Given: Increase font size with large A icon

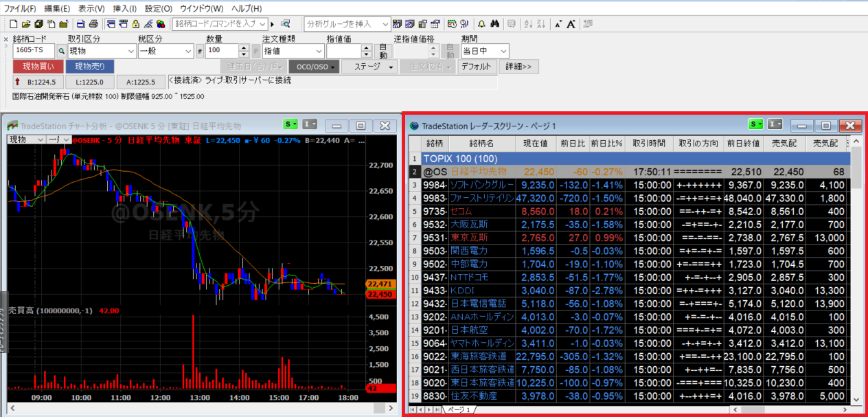Looking at the screenshot, I should [x=571, y=24].
